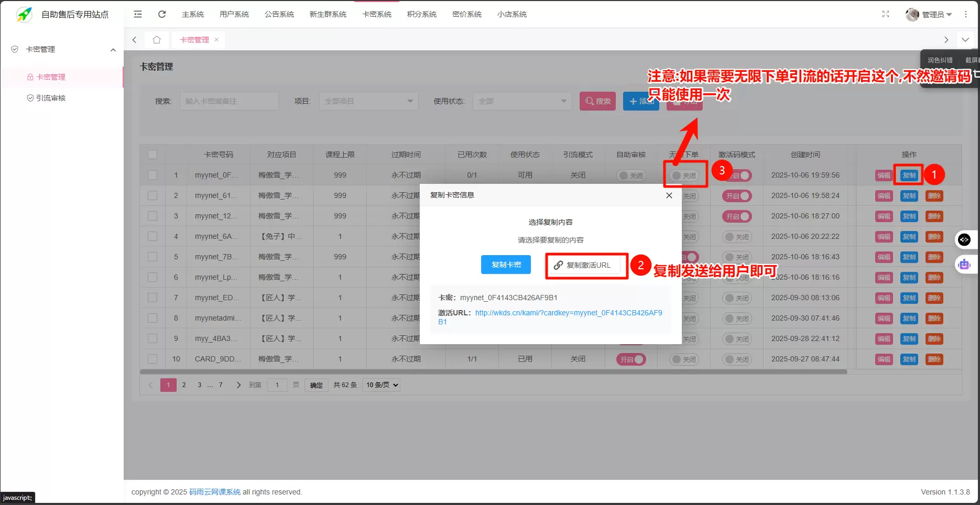980x505 pixels.
Task: Check the select-all checkbox in the table header
Action: point(153,155)
